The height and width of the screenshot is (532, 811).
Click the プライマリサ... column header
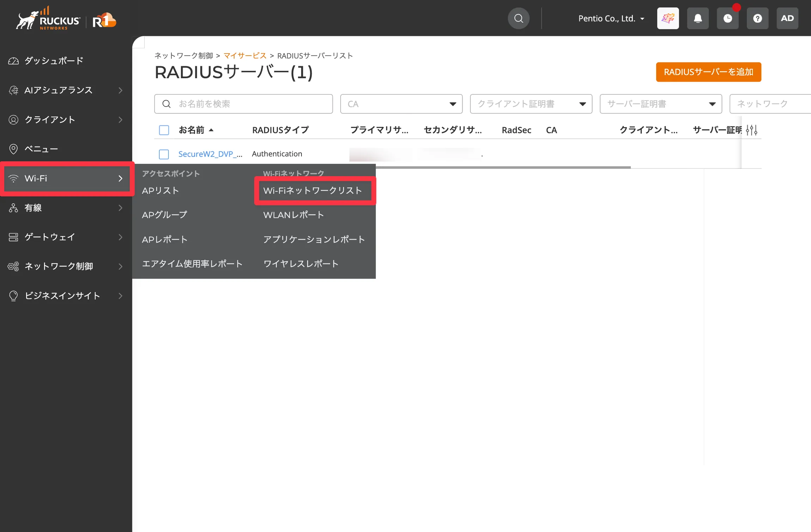[379, 130]
